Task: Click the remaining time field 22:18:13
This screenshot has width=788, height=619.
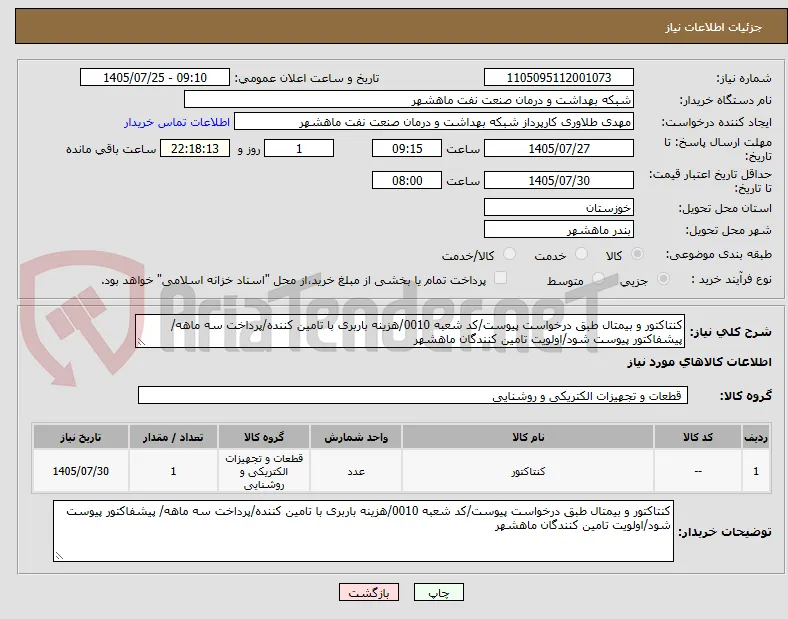Action: point(195,148)
